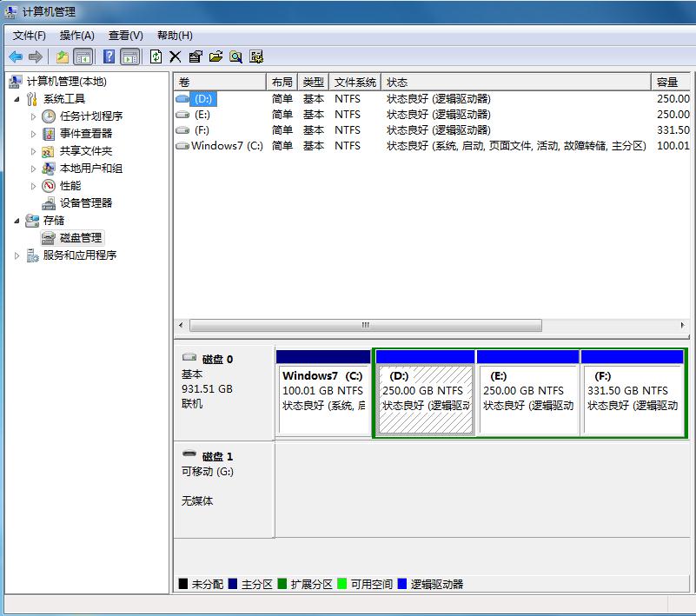Viewport: 696px width, 616px height.
Task: Click the up one level folder icon
Action: pos(63,56)
